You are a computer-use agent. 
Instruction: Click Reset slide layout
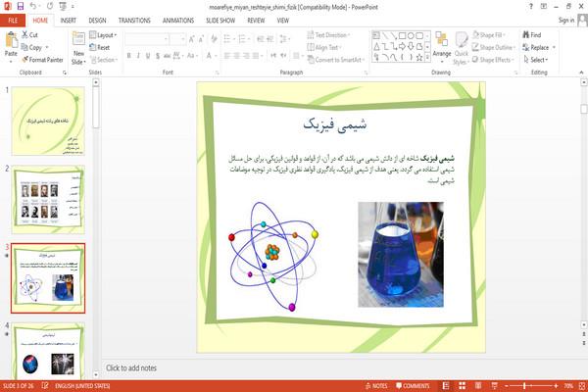coord(100,47)
